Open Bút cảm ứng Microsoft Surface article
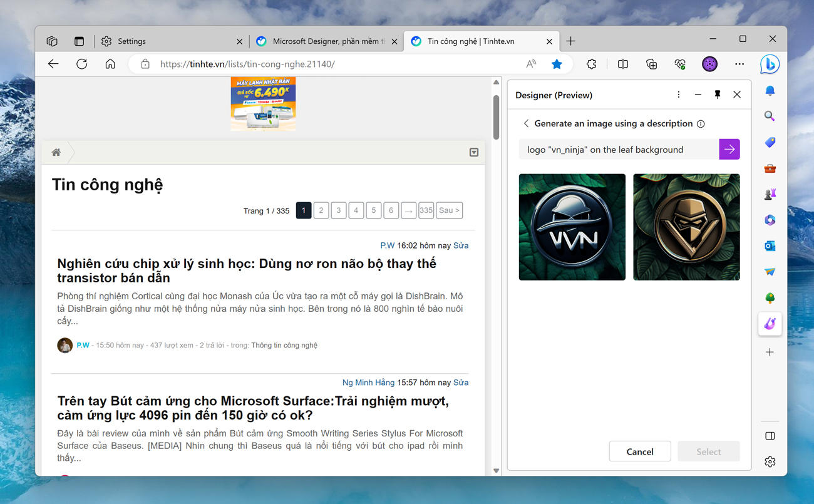The image size is (814, 504). [x=253, y=408]
